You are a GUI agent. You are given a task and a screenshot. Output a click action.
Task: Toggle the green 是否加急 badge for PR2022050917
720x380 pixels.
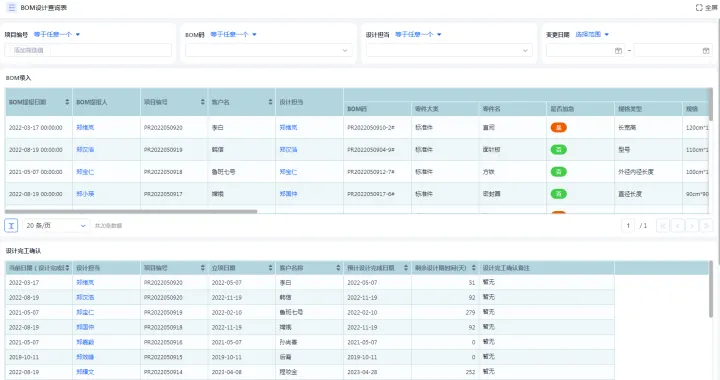[558, 194]
